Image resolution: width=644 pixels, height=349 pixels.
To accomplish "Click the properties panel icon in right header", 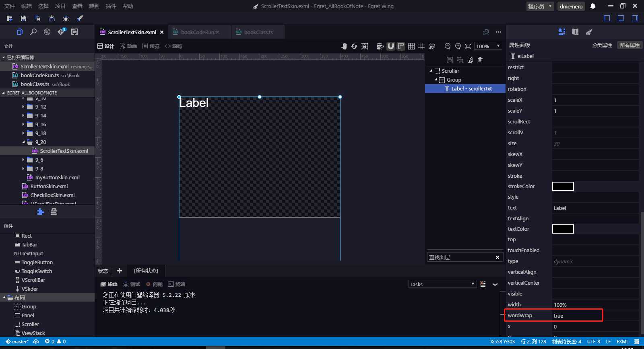I will pos(562,32).
